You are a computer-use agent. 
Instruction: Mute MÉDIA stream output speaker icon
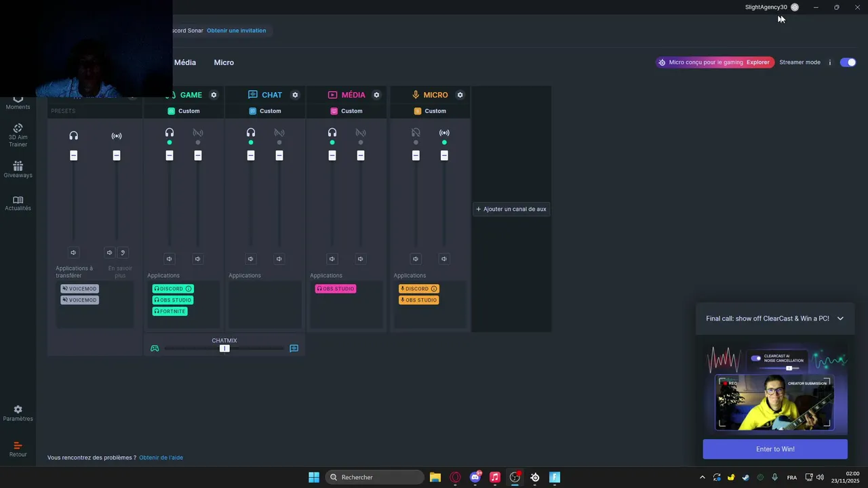coord(361,259)
